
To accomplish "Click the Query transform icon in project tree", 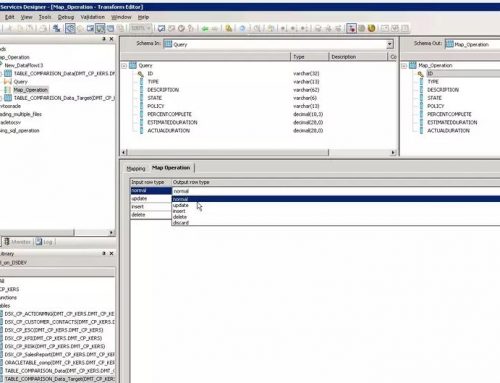I will coord(8,82).
